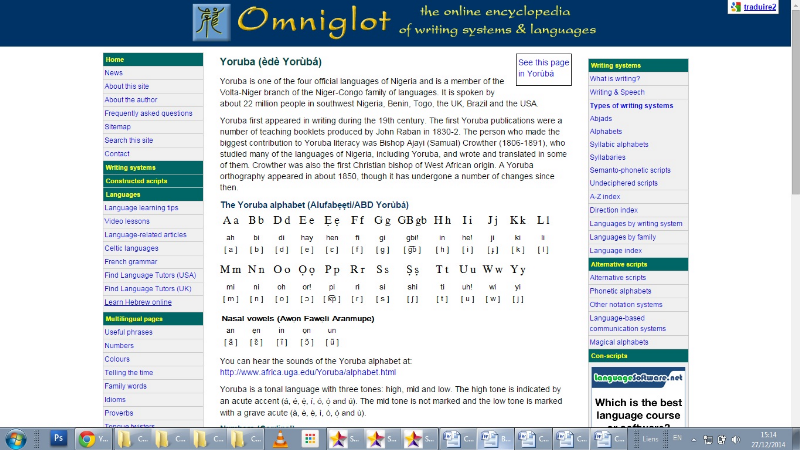Open Semanto-phonetic scripts link

[x=630, y=170]
